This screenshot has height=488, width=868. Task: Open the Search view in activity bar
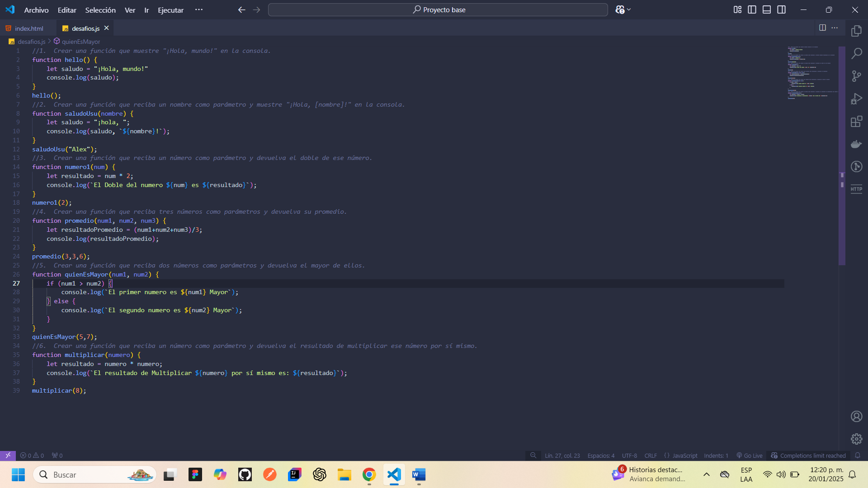point(856,53)
